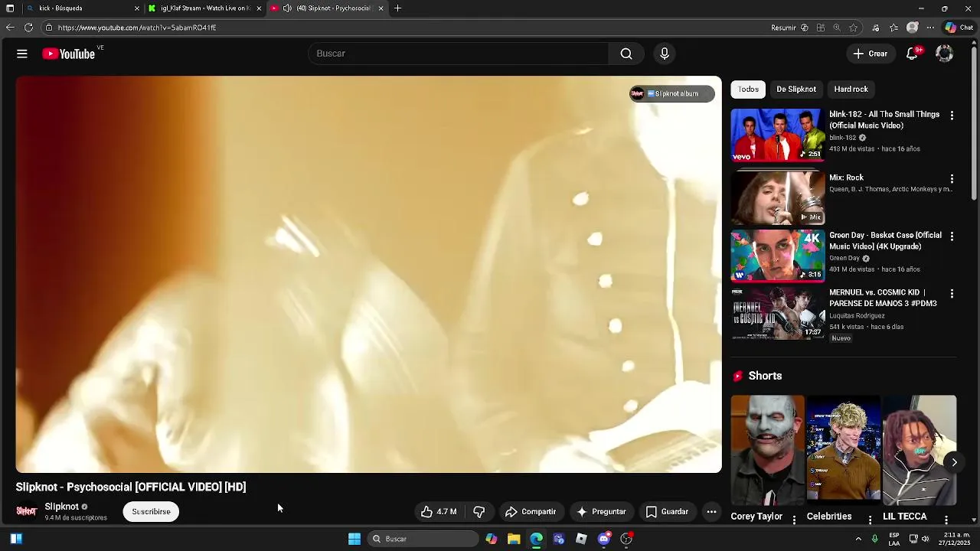Open the Slipknot channel avatar

tap(27, 511)
